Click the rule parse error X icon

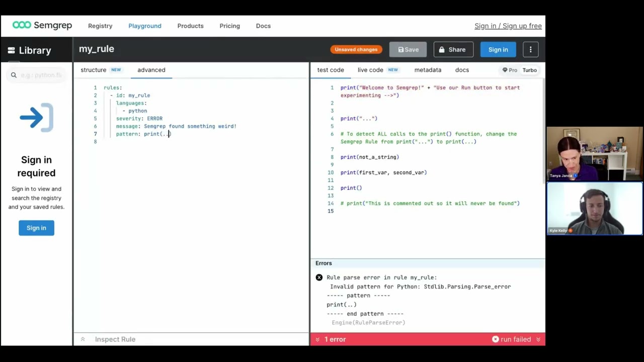(319, 278)
